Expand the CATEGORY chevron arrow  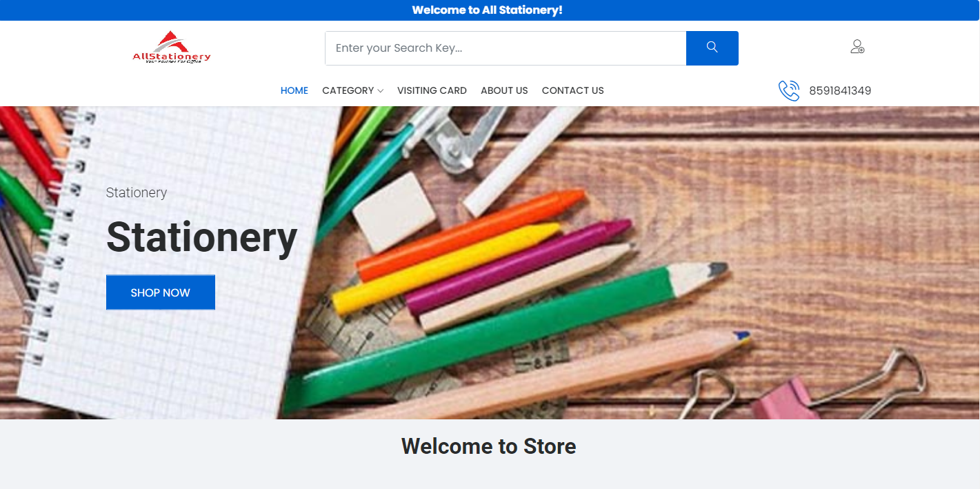point(381,91)
